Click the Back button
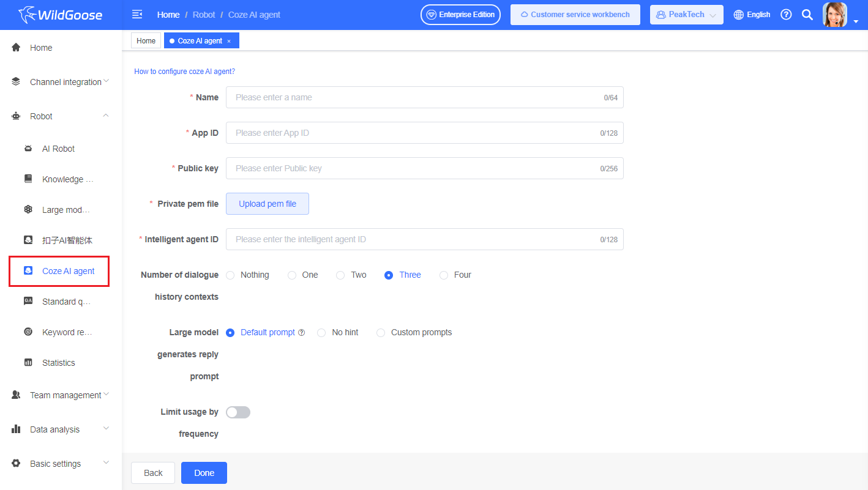 (x=153, y=473)
